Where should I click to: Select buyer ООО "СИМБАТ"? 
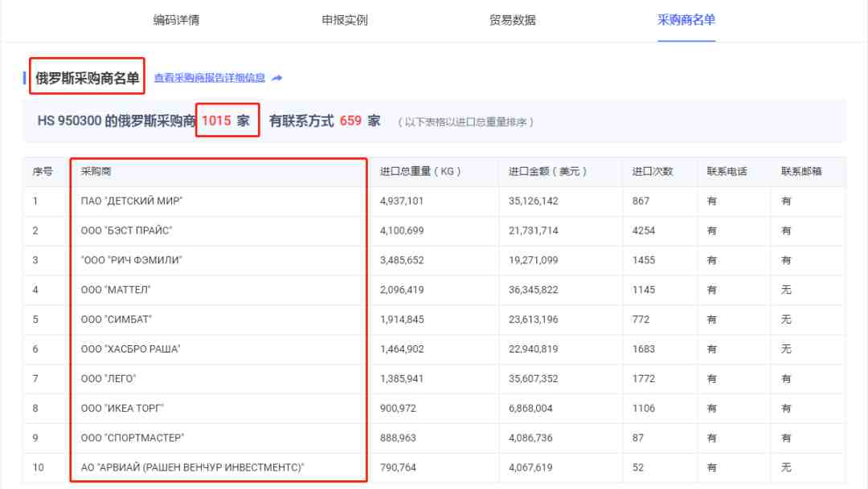(117, 320)
